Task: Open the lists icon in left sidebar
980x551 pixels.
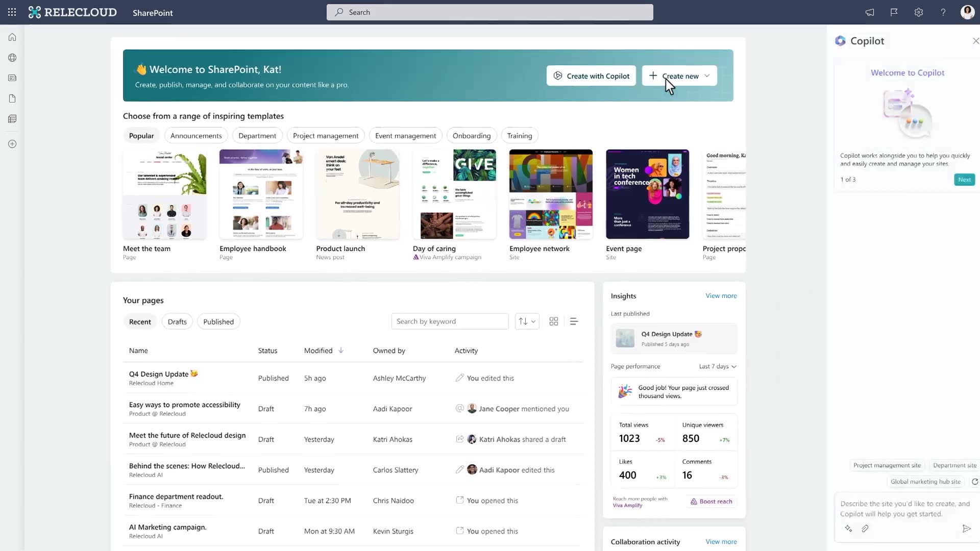Action: (x=12, y=119)
